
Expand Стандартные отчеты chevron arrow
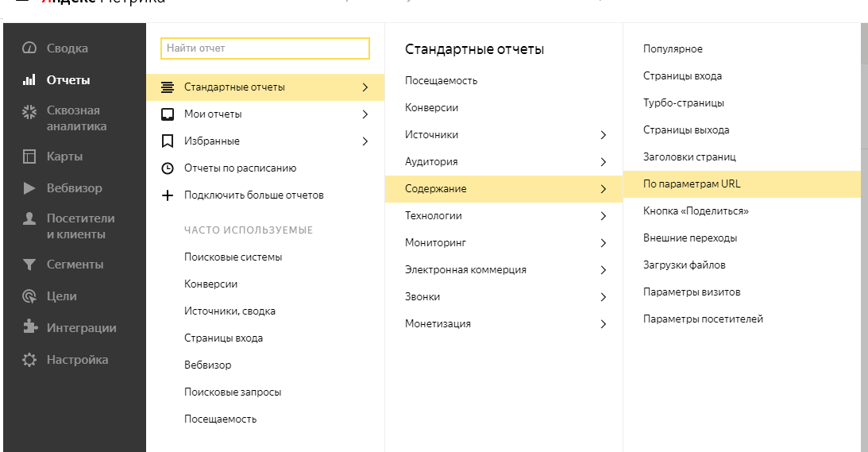pos(365,87)
